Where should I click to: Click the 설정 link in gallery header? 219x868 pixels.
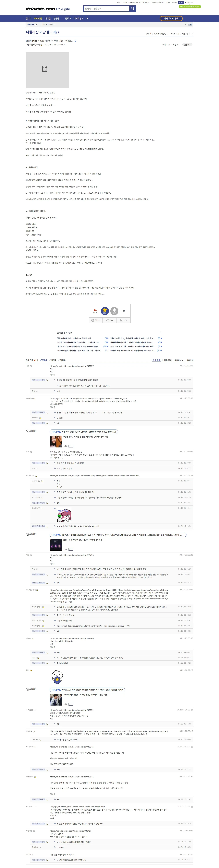[148, 34]
